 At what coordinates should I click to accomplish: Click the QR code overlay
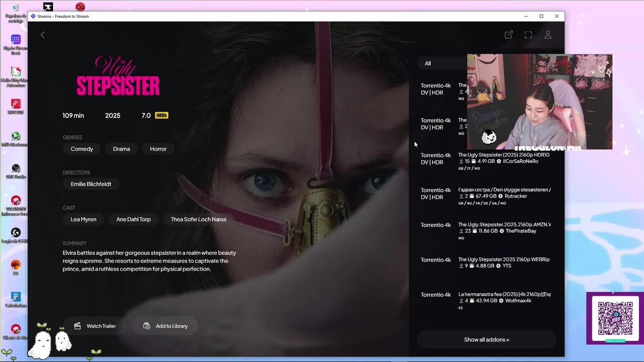615,319
